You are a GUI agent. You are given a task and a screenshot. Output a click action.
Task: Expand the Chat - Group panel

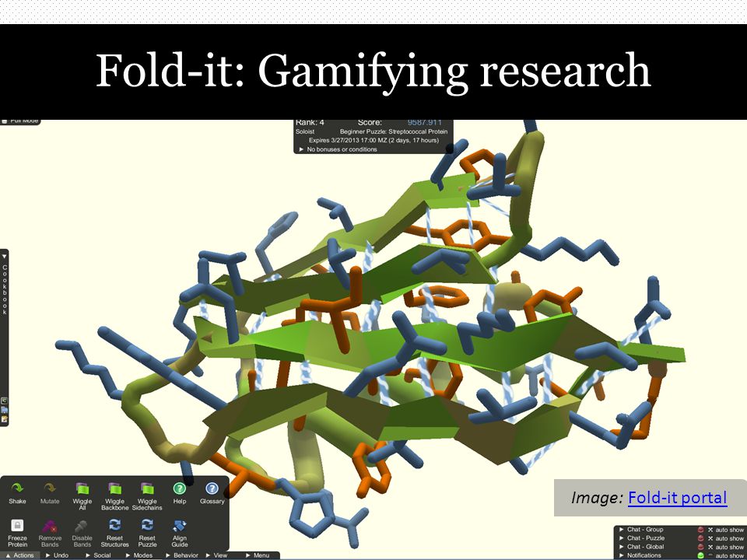pos(621,530)
